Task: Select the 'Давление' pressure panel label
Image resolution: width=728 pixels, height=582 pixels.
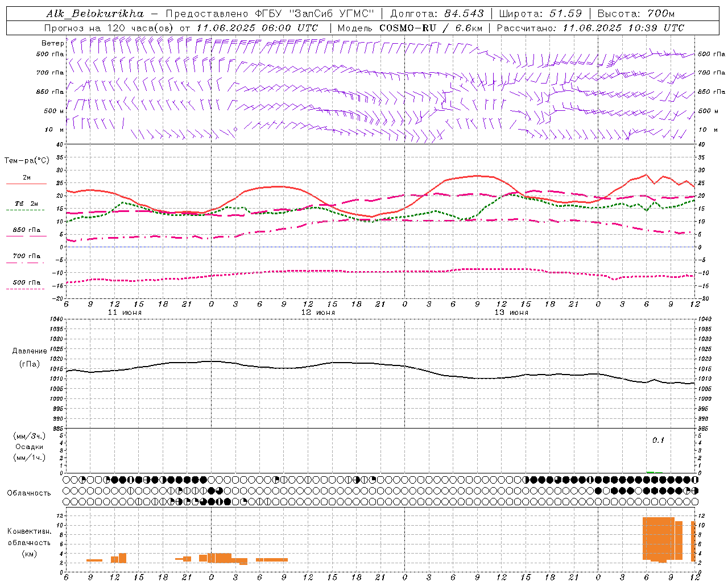Action: [30, 351]
